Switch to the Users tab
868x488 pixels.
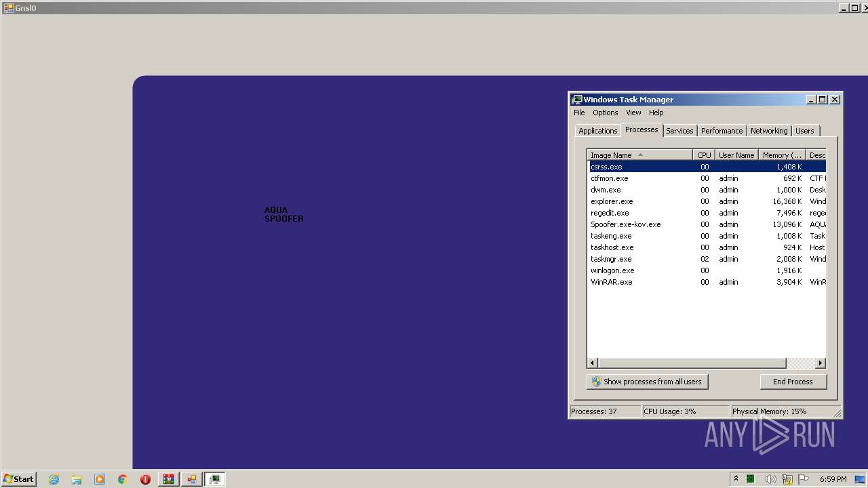[805, 131]
